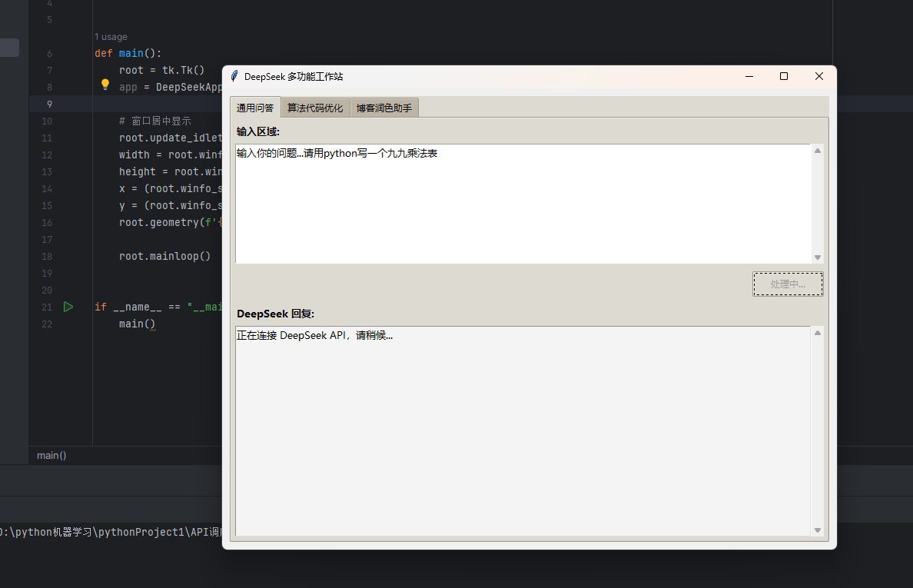This screenshot has width=913, height=588.
Task: Click the 输入区域: label
Action: [x=258, y=131]
